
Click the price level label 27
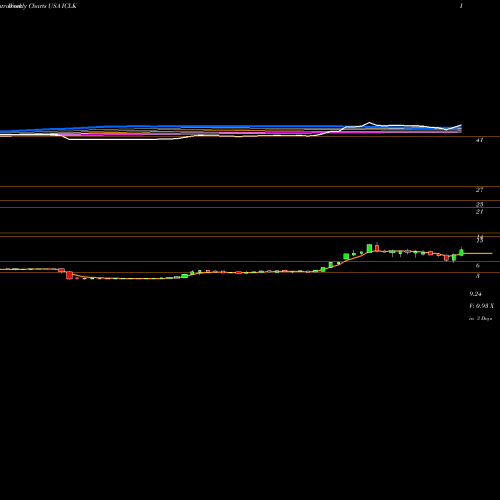[x=479, y=190]
